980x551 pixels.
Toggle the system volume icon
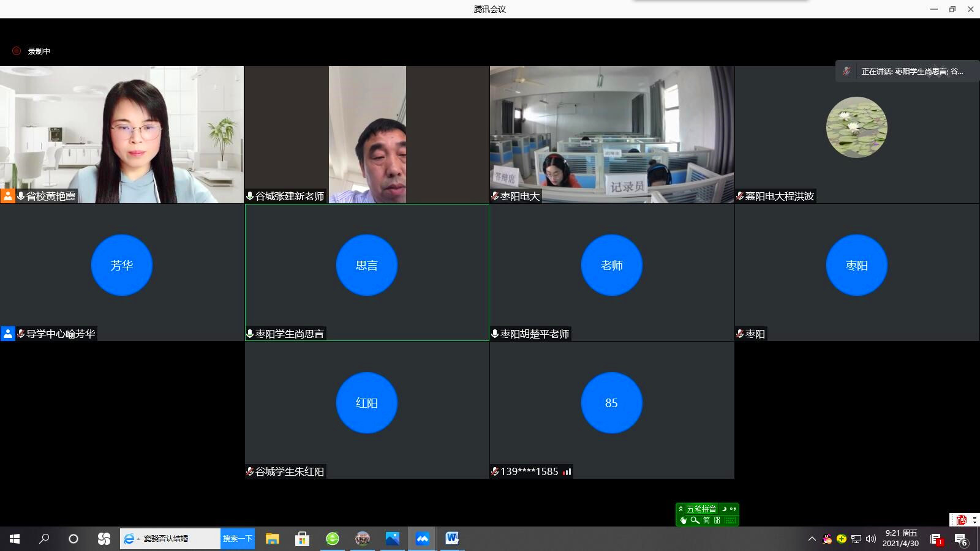(x=871, y=539)
